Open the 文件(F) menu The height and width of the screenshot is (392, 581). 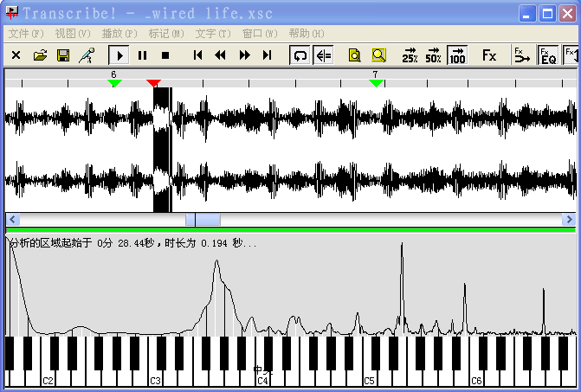click(x=26, y=34)
